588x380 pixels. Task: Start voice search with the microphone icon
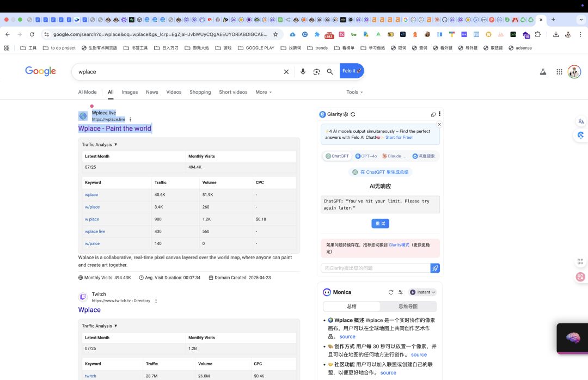point(303,72)
